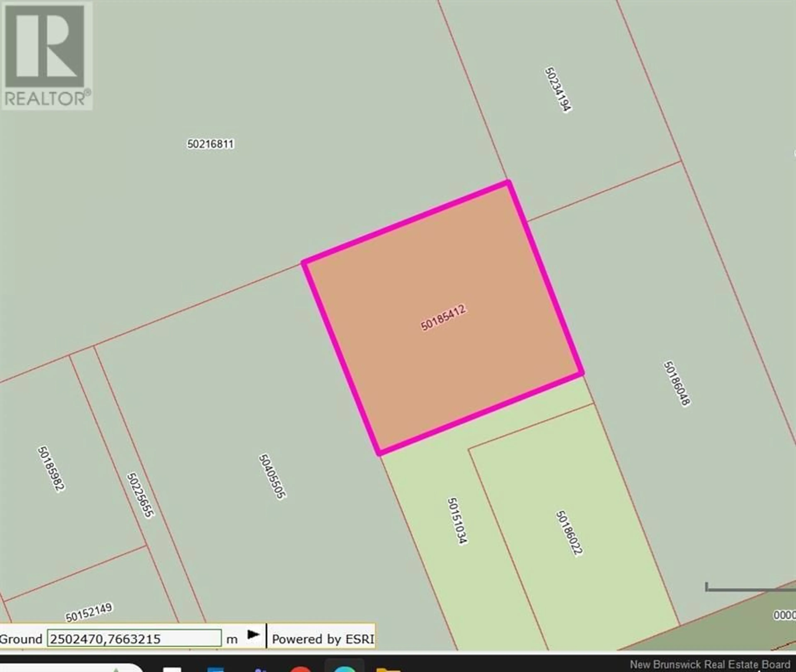Click the Powered by ESRI label
Image resolution: width=796 pixels, height=672 pixels.
323,639
